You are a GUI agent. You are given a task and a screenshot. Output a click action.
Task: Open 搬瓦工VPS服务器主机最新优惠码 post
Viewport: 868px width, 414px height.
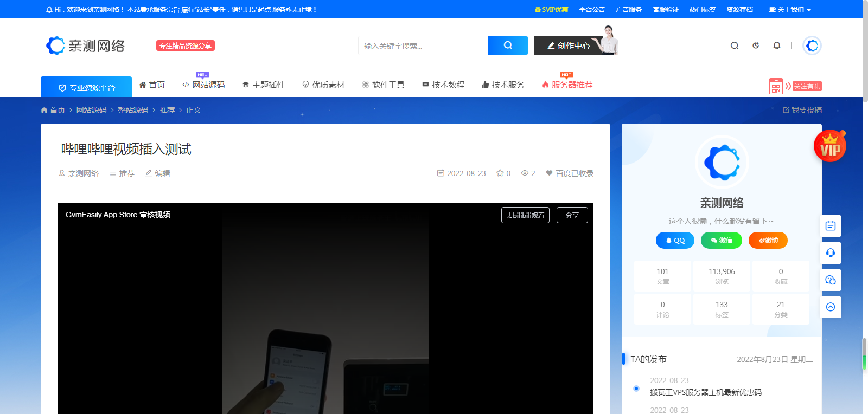(x=706, y=392)
